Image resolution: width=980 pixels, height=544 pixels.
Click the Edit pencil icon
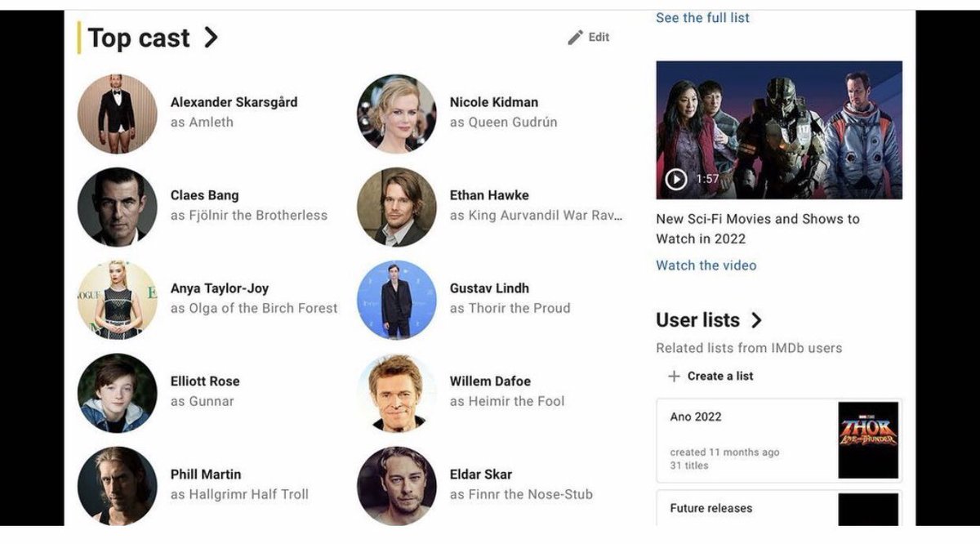tap(576, 37)
